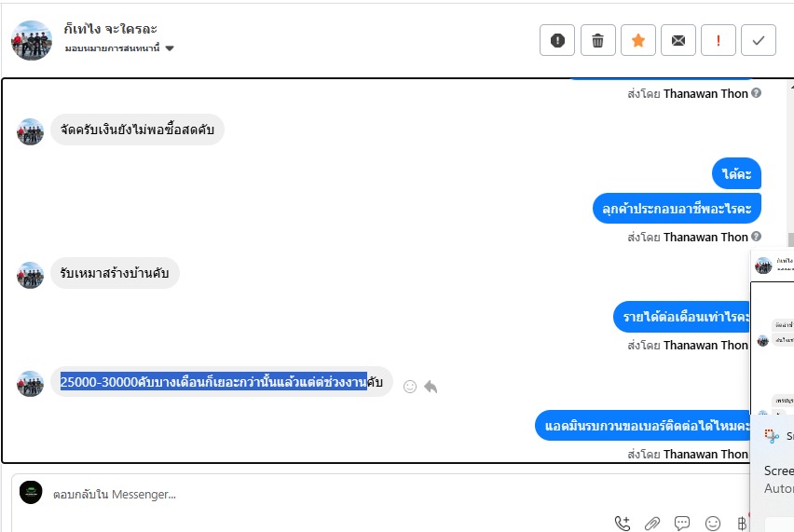Flag conversation with red exclamation icon

(x=718, y=40)
